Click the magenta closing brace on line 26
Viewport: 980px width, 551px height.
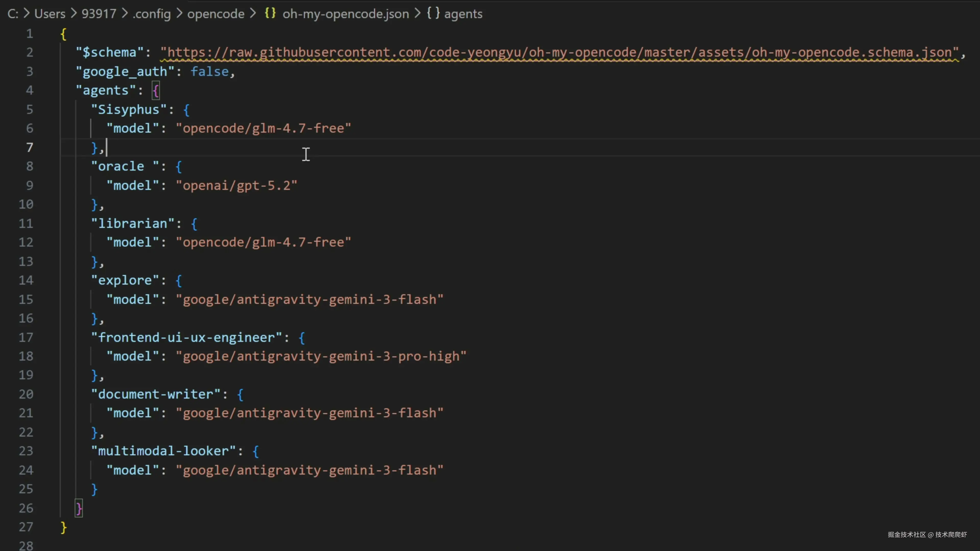(79, 508)
